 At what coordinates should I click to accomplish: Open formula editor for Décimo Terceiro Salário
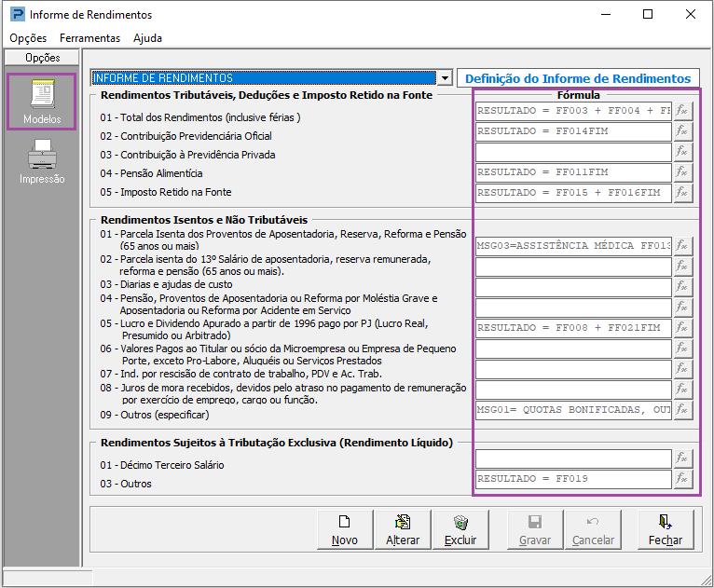pos(683,458)
